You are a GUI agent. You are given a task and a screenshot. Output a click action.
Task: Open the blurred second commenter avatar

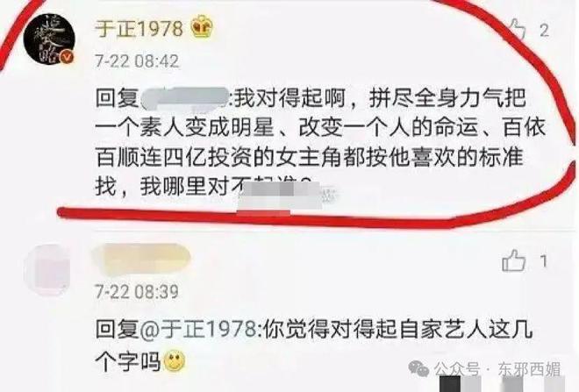[48, 270]
